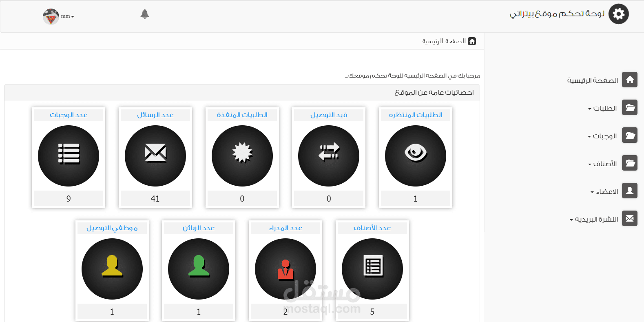Click the احصائيات عامه عن الموقع panel heading

[x=434, y=93]
